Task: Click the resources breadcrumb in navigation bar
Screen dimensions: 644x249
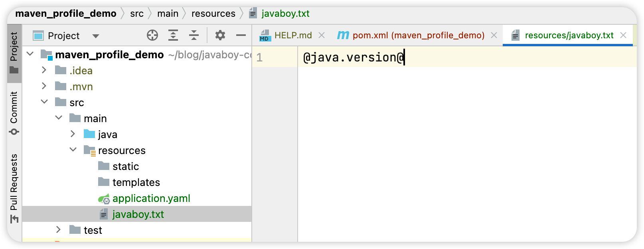Action: click(x=213, y=14)
